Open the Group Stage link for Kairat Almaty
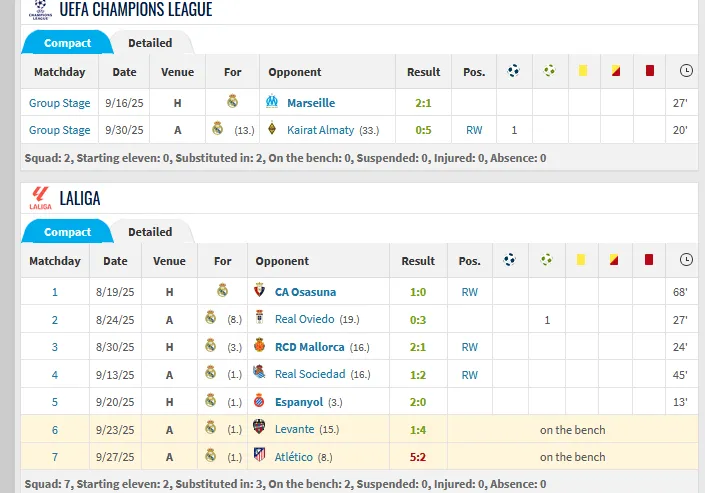 coord(59,130)
